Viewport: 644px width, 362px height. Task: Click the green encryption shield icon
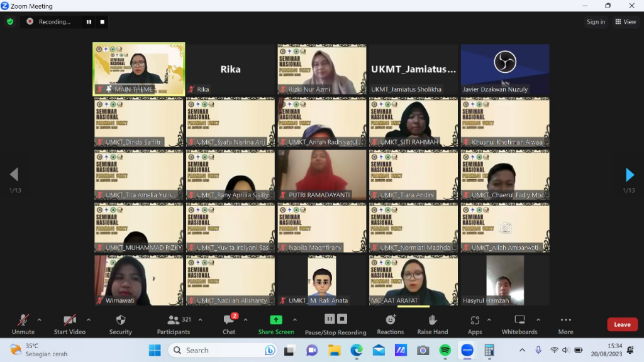[10, 21]
